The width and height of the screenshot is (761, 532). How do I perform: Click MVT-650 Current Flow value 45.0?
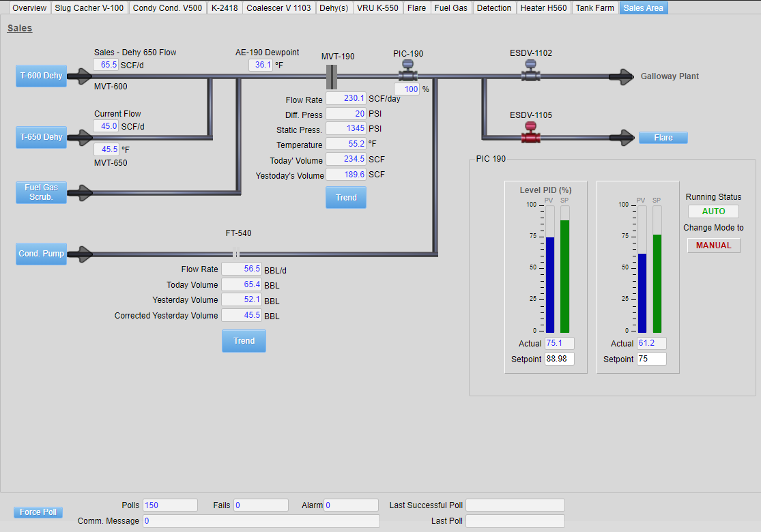click(106, 127)
